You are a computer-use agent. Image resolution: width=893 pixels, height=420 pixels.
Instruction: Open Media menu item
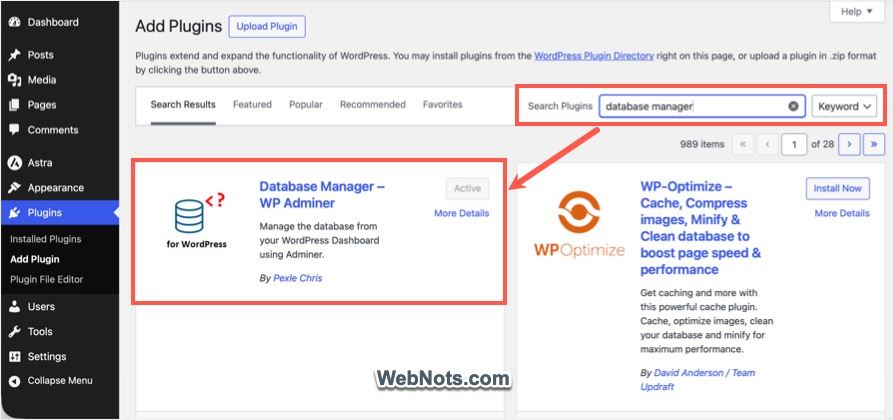(42, 80)
